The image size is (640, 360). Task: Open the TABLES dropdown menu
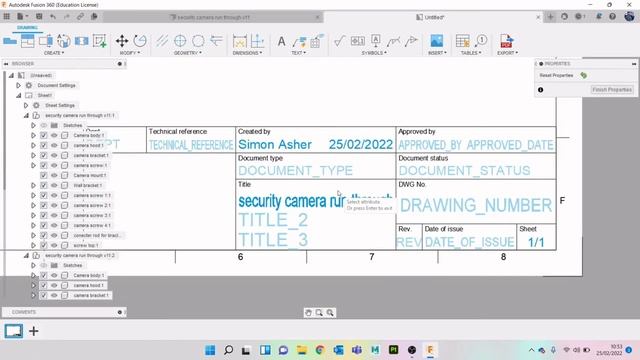(471, 53)
